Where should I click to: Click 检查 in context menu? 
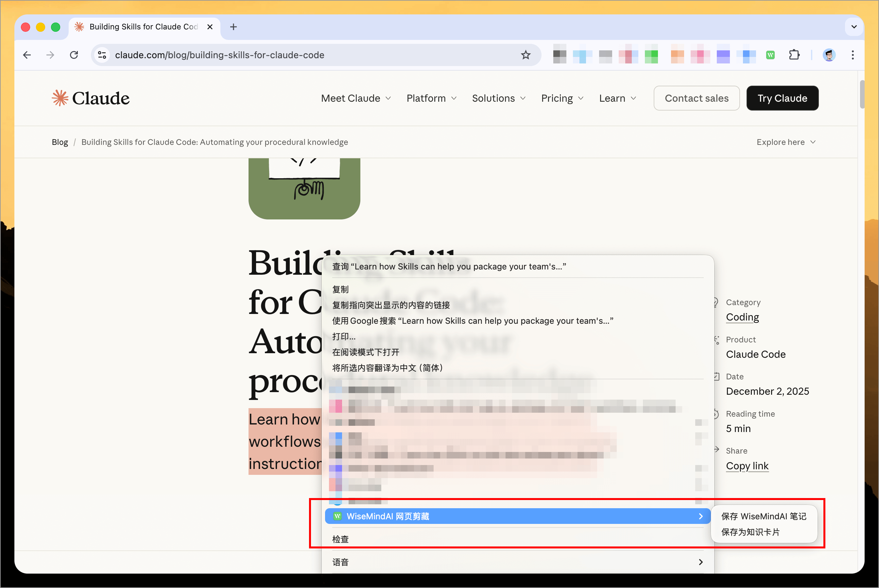[x=340, y=539]
